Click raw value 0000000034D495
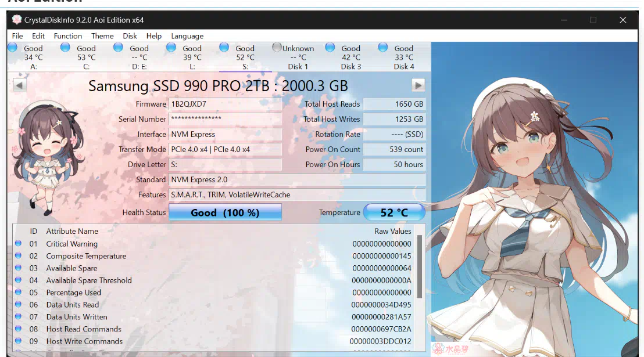This screenshot has width=644, height=357. pyautogui.click(x=381, y=305)
